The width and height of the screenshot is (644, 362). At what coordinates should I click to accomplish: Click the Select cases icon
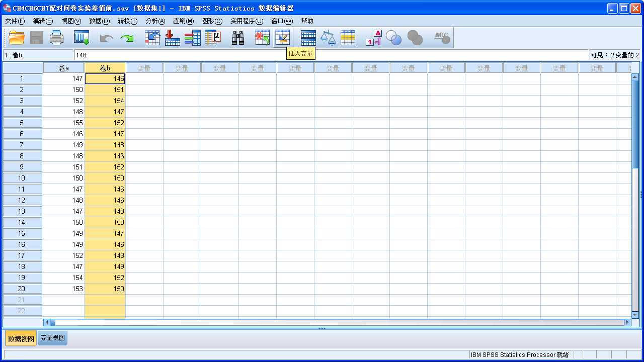348,38
